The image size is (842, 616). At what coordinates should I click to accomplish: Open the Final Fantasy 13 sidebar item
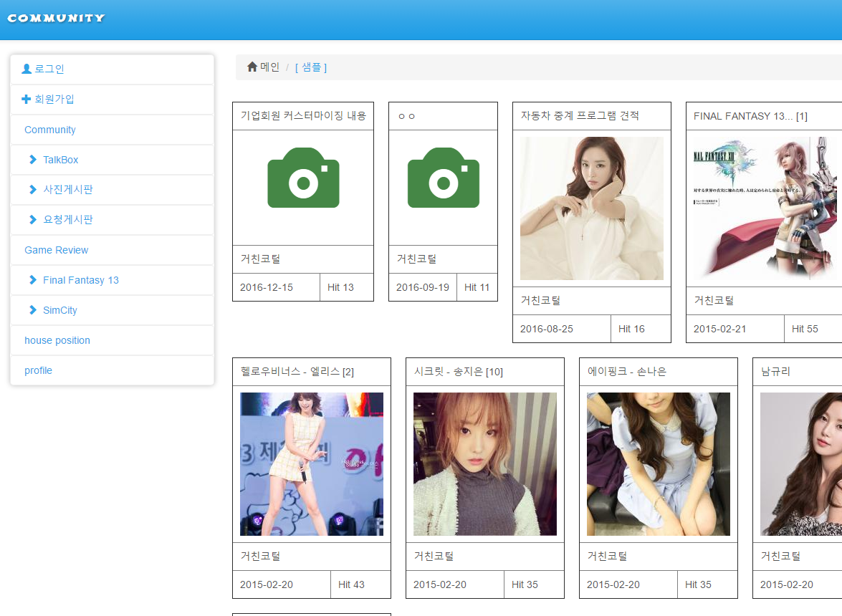[x=80, y=280]
